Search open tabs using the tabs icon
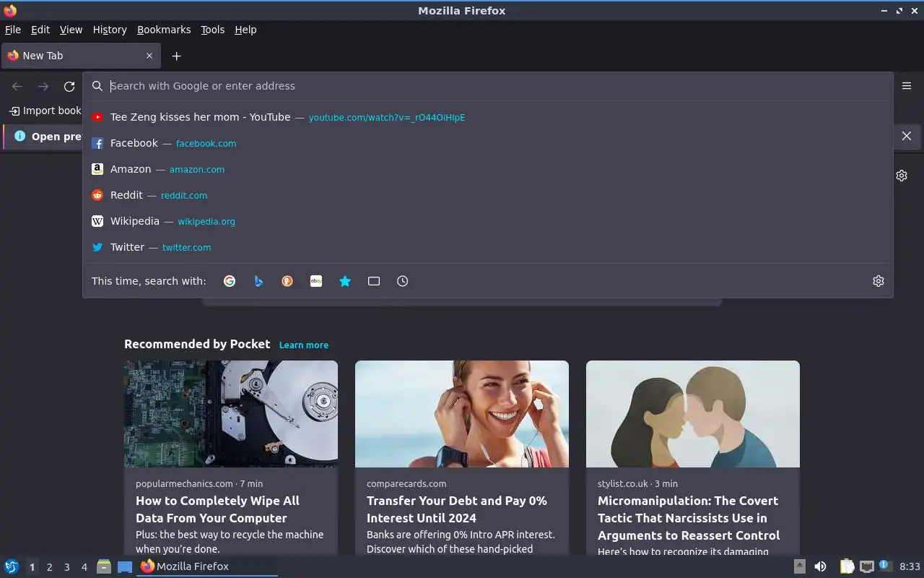Image resolution: width=924 pixels, height=578 pixels. pyautogui.click(x=374, y=281)
